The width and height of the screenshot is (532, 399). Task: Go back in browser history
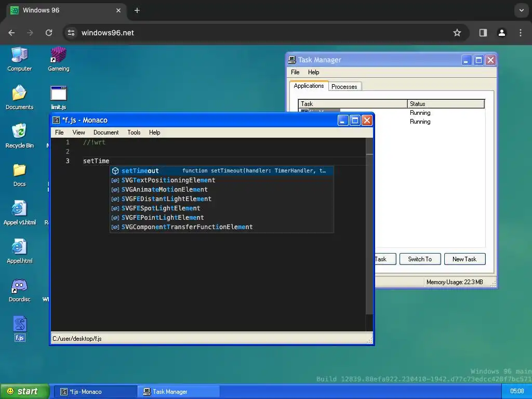(11, 33)
